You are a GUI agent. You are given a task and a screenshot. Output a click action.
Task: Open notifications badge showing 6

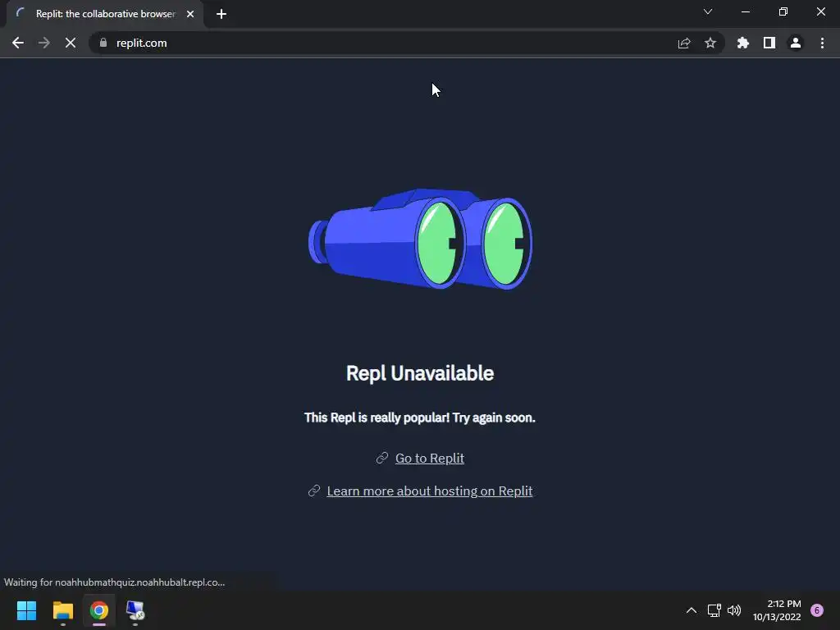[x=817, y=610]
